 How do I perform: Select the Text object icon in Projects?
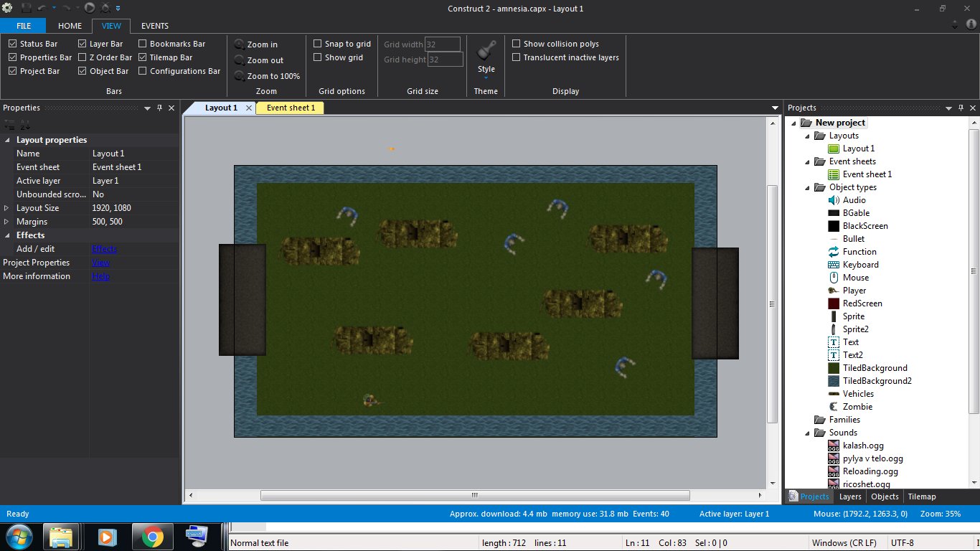(834, 342)
